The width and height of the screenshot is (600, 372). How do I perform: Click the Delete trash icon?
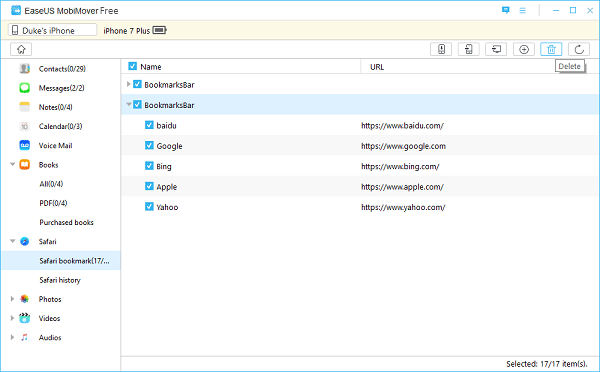click(x=551, y=49)
